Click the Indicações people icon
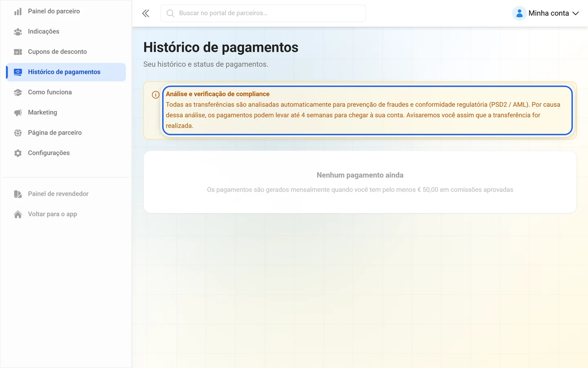Image resolution: width=588 pixels, height=368 pixels. pyautogui.click(x=18, y=31)
